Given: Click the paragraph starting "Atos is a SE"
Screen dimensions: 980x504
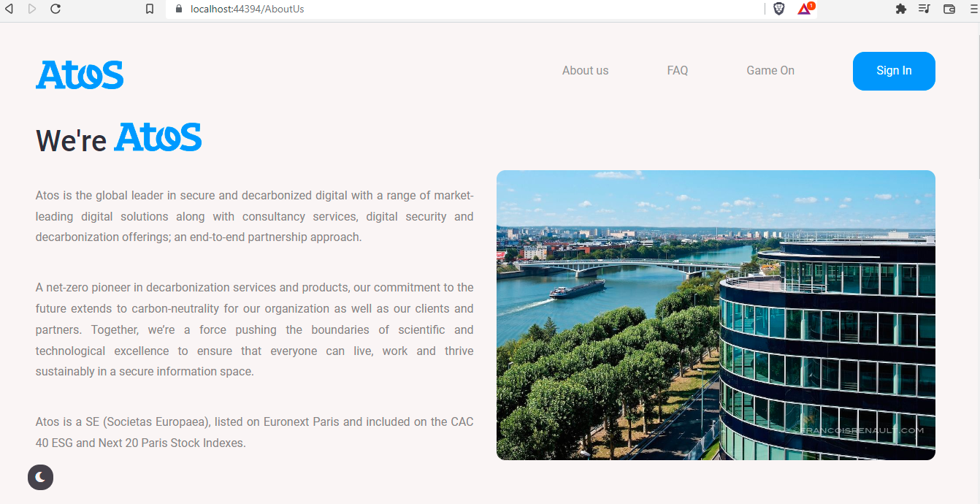Looking at the screenshot, I should click(x=254, y=432).
